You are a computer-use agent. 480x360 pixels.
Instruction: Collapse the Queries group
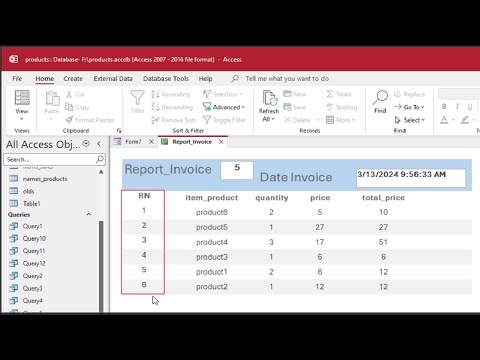pyautogui.click(x=89, y=214)
